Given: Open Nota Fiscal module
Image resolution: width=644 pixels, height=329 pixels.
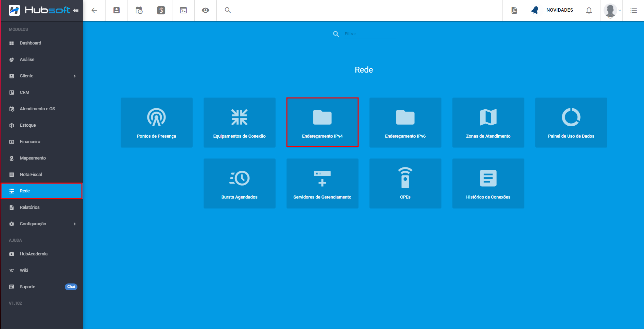Looking at the screenshot, I should [x=41, y=175].
